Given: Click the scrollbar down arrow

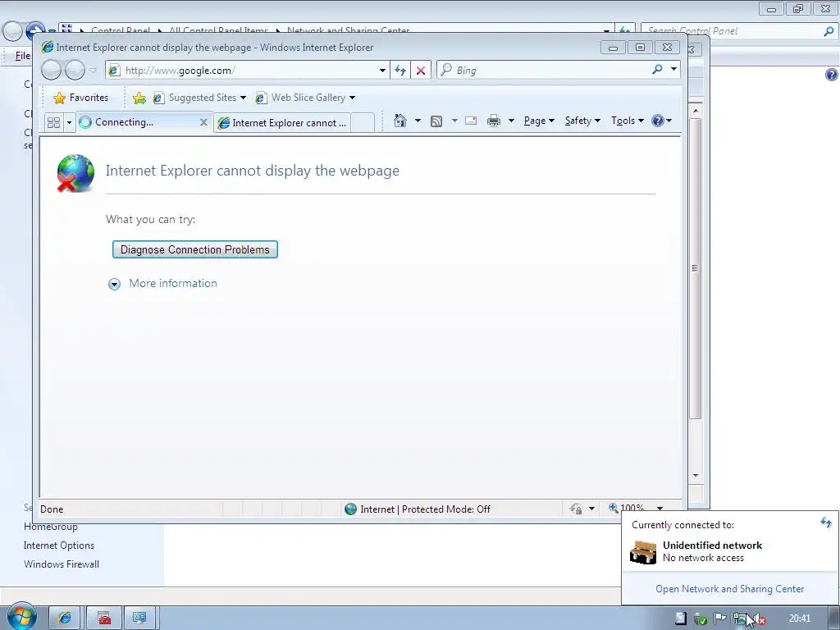Looking at the screenshot, I should (x=696, y=476).
